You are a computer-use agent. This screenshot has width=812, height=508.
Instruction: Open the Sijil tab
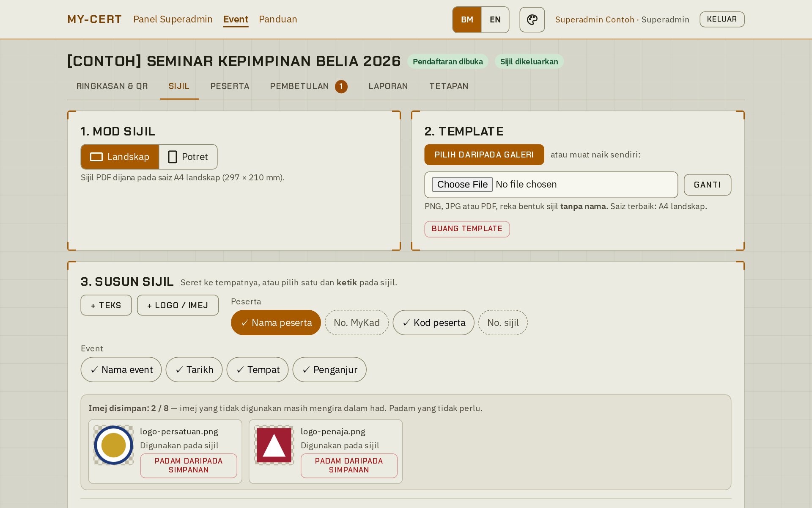(x=179, y=86)
